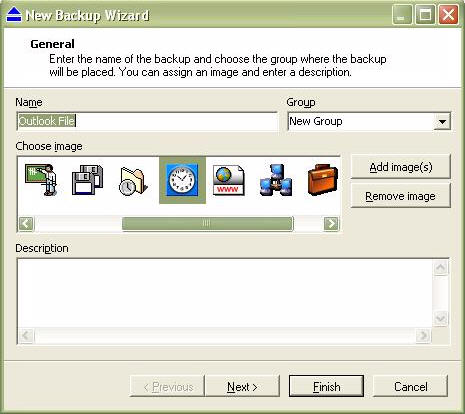Open the Group dropdown arrow

pyautogui.click(x=442, y=122)
